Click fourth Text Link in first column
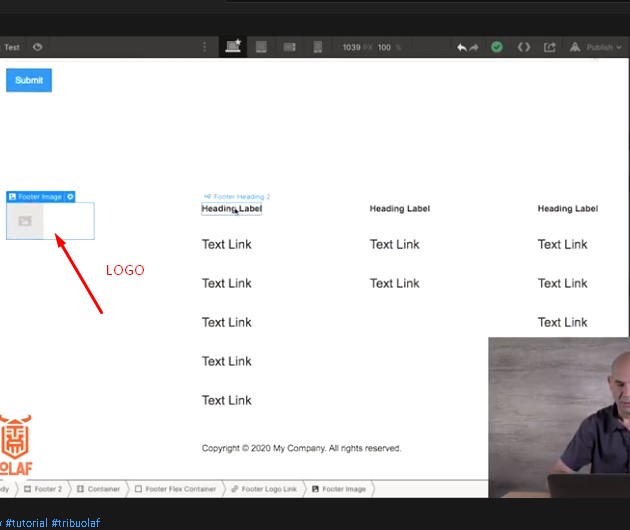The image size is (630, 530). pyautogui.click(x=227, y=361)
